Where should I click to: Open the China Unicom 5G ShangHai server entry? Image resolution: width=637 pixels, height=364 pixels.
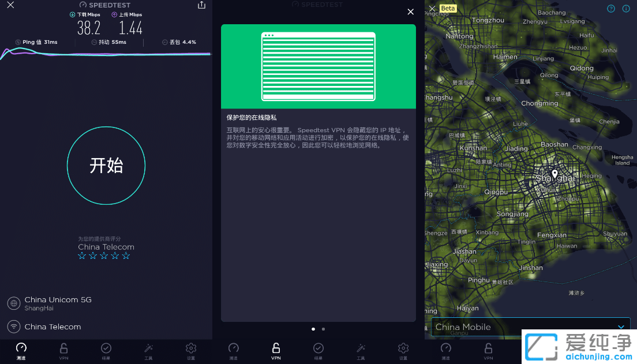pyautogui.click(x=58, y=303)
